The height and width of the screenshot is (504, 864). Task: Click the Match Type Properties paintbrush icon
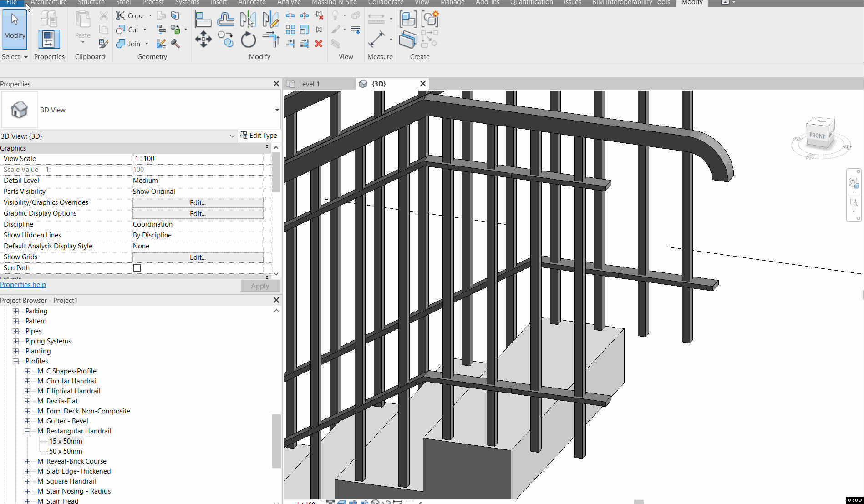pyautogui.click(x=104, y=44)
